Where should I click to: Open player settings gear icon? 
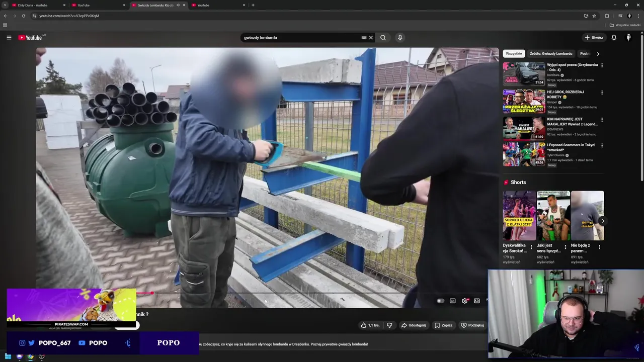click(x=465, y=301)
